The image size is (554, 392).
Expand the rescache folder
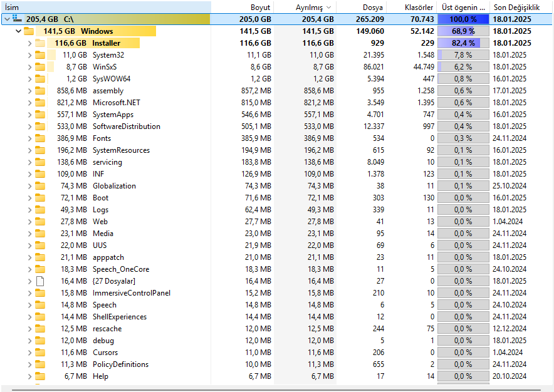tap(29, 329)
